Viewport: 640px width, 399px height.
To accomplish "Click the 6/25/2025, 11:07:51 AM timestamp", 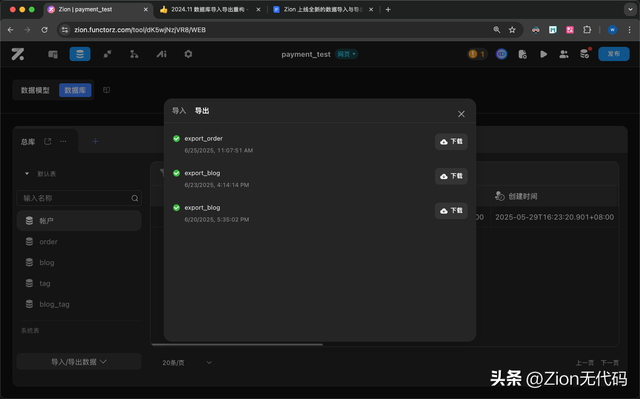I will click(218, 151).
